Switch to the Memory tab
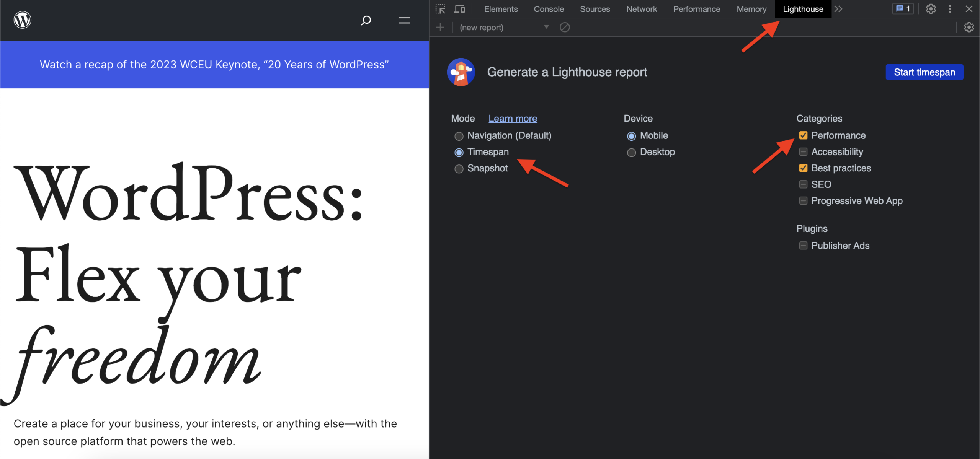Viewport: 980px width, 459px height. point(751,9)
